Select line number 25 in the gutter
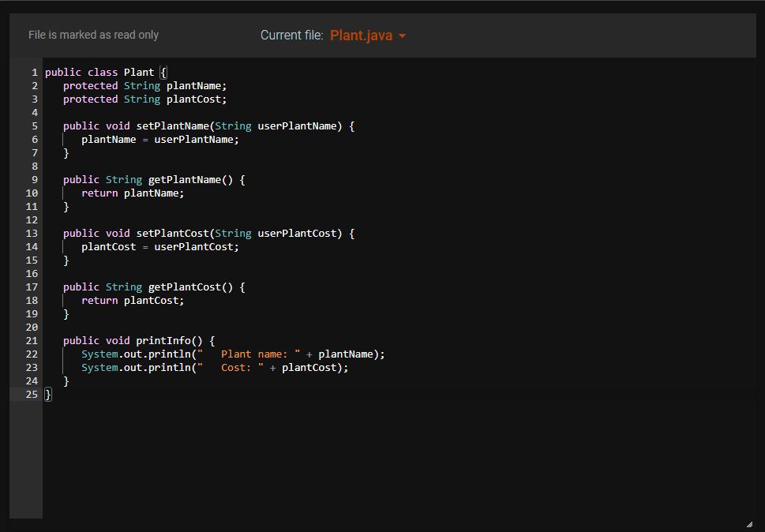Viewport: 765px width, 532px height. tap(32, 394)
